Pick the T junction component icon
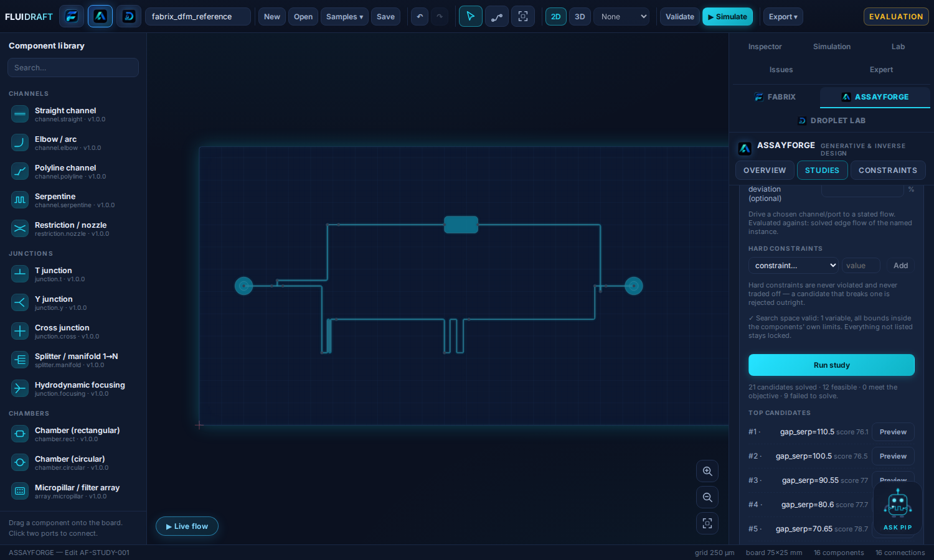The image size is (934, 560). 20,274
